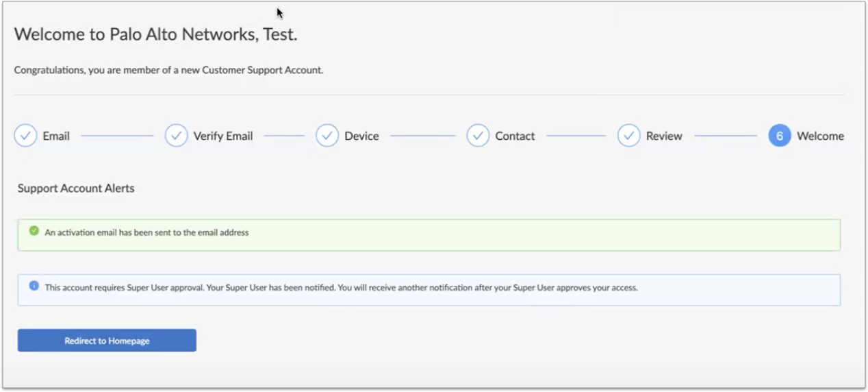868x392 pixels.
Task: Click the Super User approval notice text
Action: tap(341, 288)
